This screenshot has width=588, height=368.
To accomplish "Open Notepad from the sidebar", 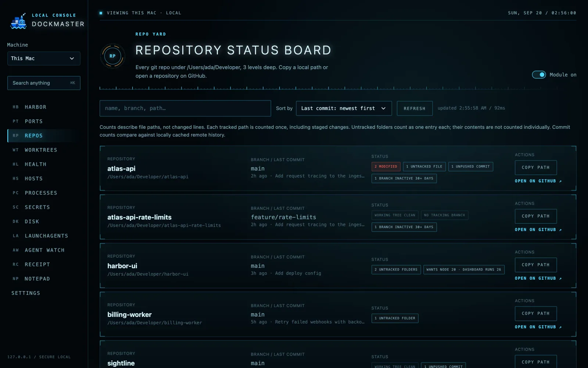I will (44, 279).
